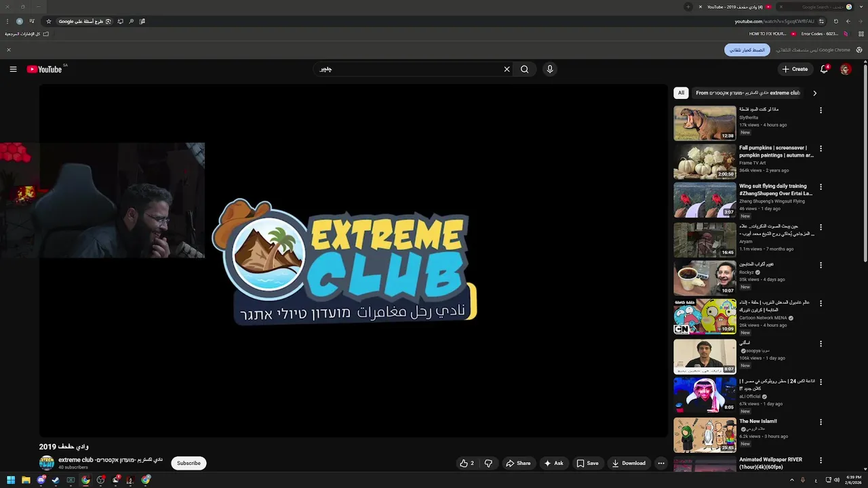This screenshot has height=488, width=868.
Task: Save video to a playlist
Action: click(587, 464)
